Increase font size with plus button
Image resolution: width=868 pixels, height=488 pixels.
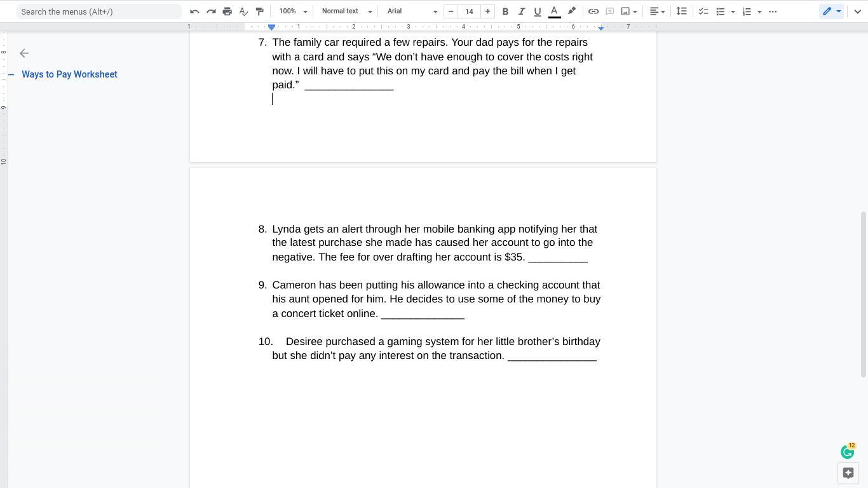pyautogui.click(x=487, y=11)
